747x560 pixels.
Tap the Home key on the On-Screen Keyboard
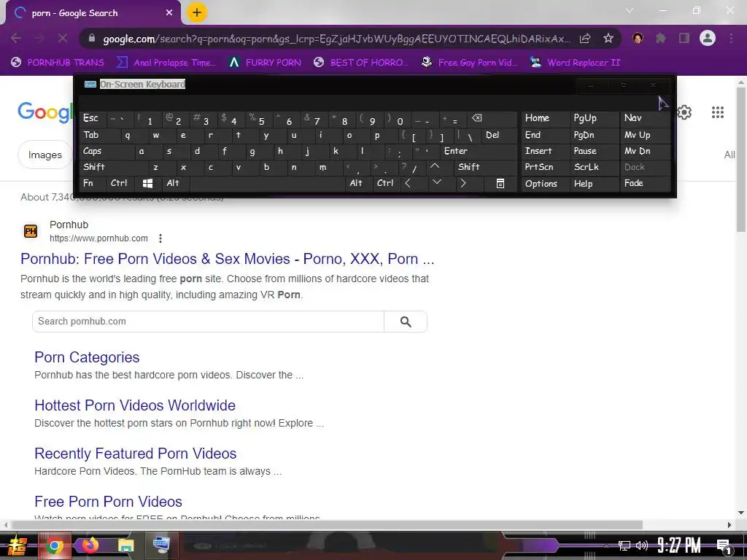(x=545, y=119)
